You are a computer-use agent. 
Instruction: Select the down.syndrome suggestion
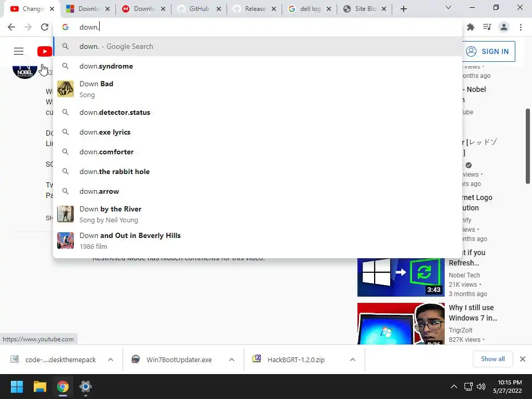click(x=258, y=66)
